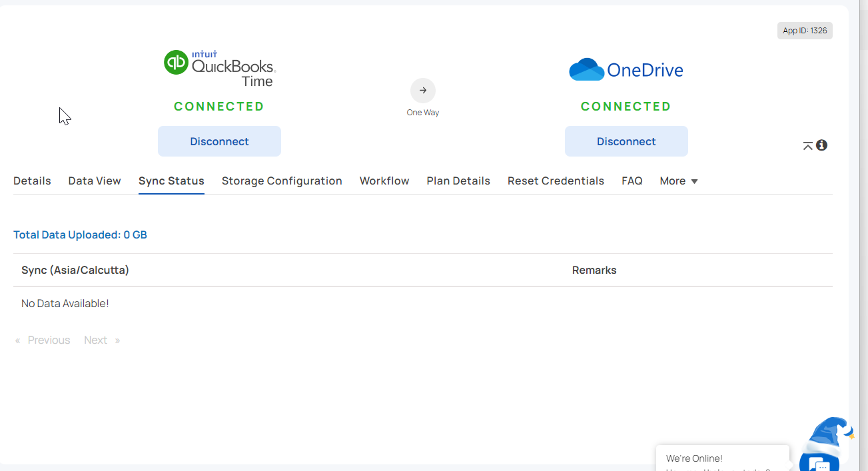Switch to the Data View tab

tap(95, 181)
